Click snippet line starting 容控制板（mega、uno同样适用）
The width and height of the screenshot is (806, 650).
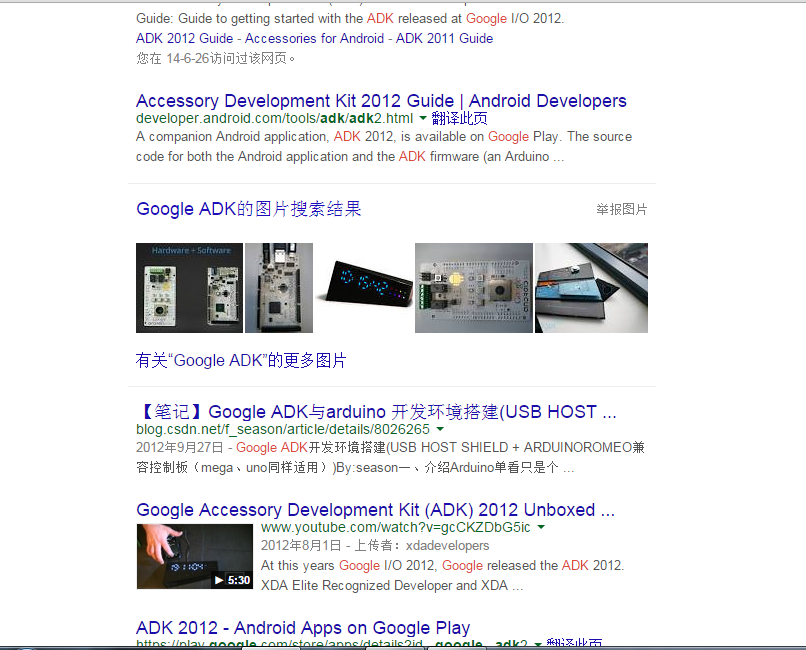[x=355, y=468]
